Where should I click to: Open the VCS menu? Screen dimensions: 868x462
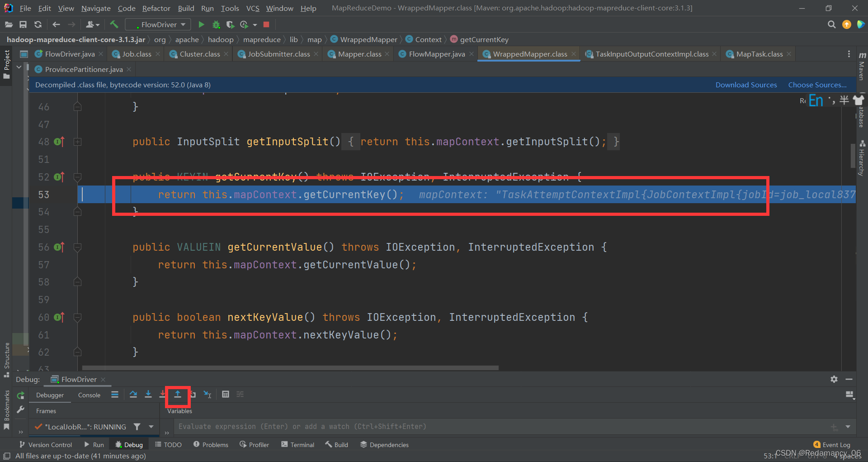253,8
